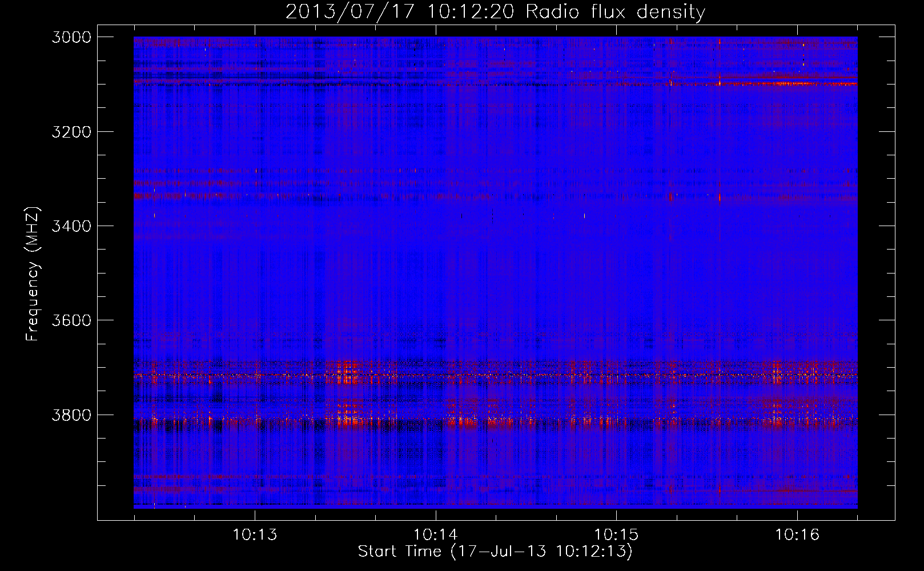Click the 10:16 time axis label
The height and width of the screenshot is (571, 924).
[797, 535]
